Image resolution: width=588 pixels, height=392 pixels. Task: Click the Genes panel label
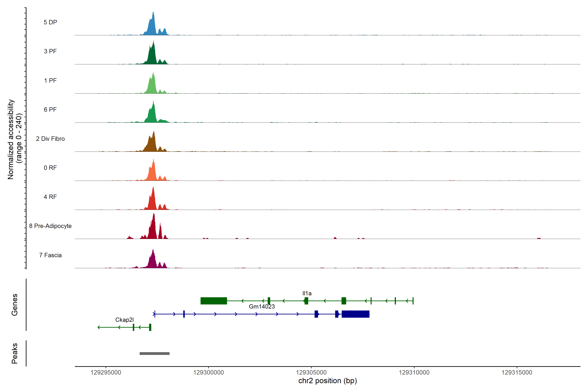tap(15, 304)
